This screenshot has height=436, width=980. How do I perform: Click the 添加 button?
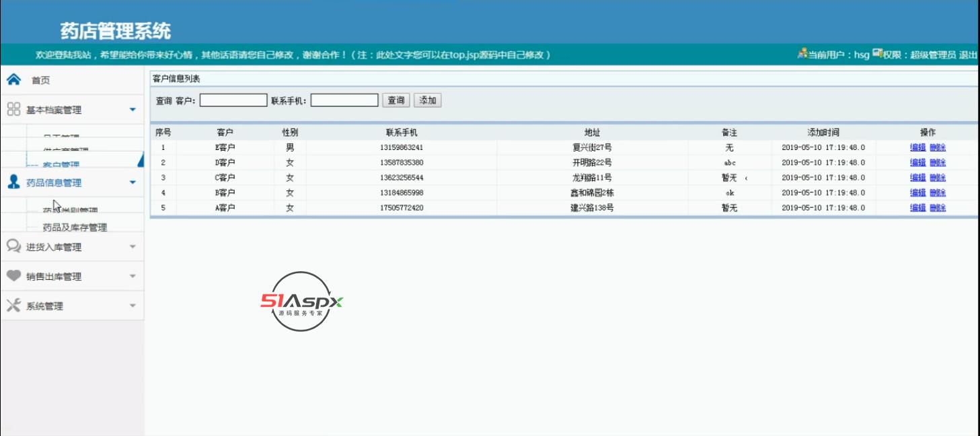pos(428,100)
